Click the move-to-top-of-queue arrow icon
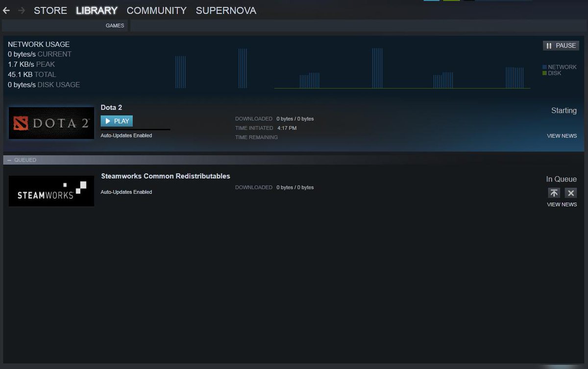The height and width of the screenshot is (369, 588). tap(554, 193)
